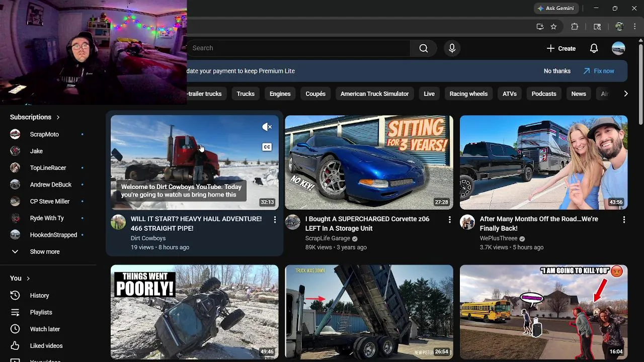Open browser extensions puzzle icon
Viewport: 644px width, 362px height.
pyautogui.click(x=575, y=27)
